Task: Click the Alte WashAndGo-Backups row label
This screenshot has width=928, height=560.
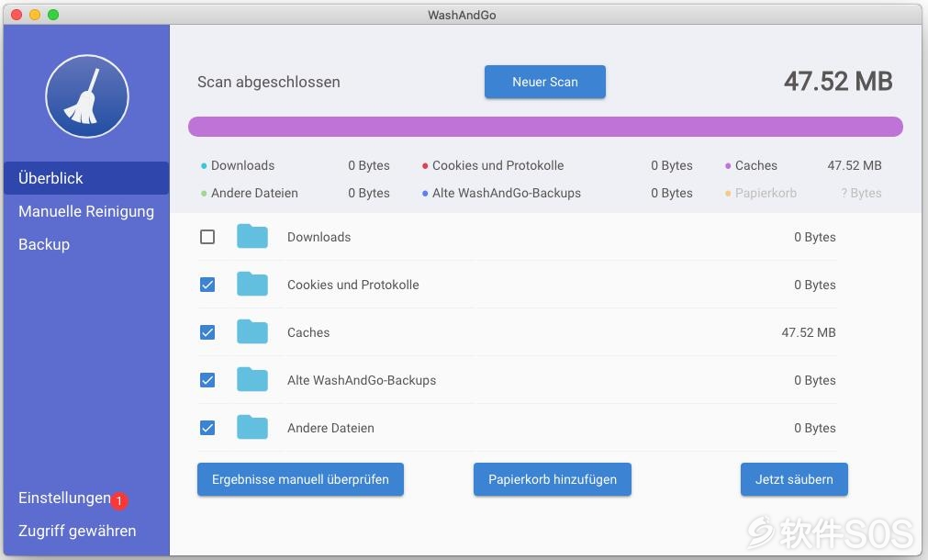Action: (x=362, y=380)
